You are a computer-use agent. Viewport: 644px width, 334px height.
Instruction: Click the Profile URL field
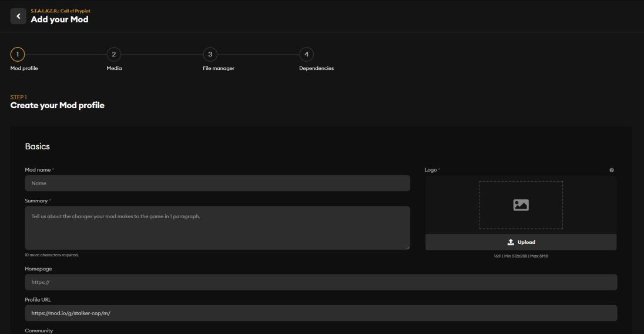[321, 313]
